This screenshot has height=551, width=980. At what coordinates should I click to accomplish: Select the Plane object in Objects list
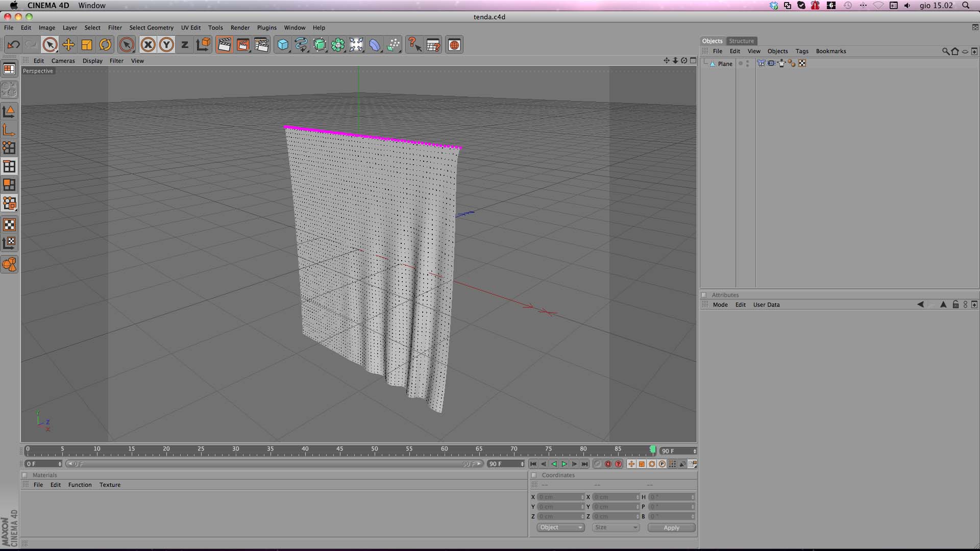pyautogui.click(x=725, y=64)
